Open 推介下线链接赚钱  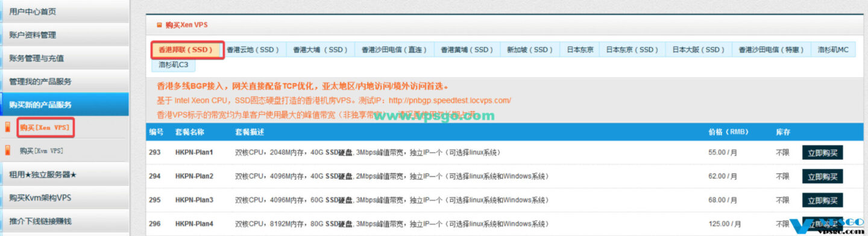click(64, 221)
